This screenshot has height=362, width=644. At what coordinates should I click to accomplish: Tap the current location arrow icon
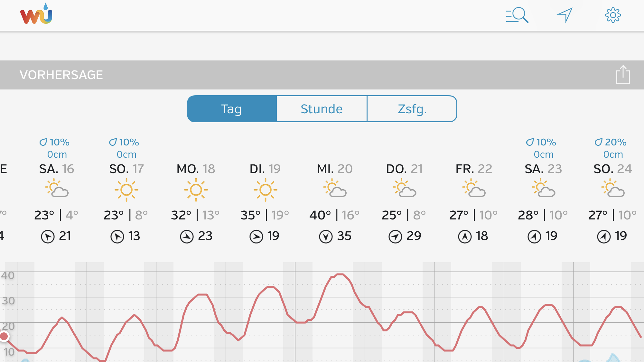[x=565, y=15]
